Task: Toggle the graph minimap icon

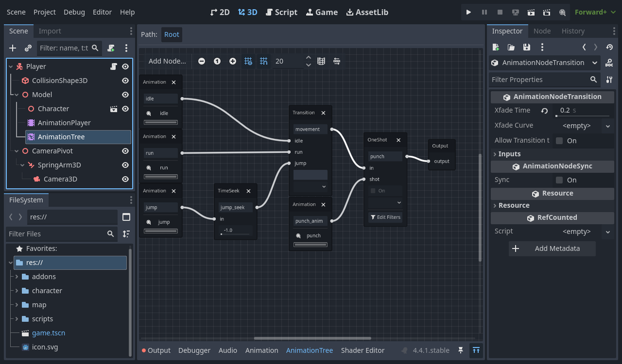Action: click(321, 61)
